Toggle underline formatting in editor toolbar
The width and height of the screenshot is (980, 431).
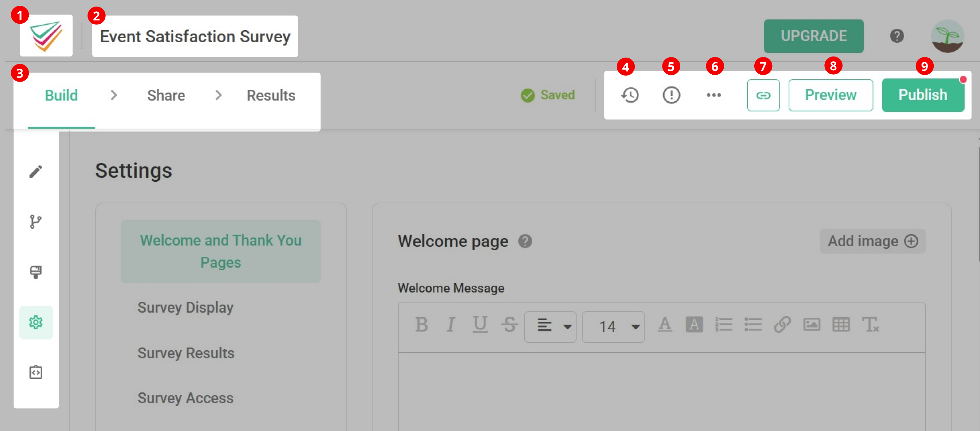[480, 325]
